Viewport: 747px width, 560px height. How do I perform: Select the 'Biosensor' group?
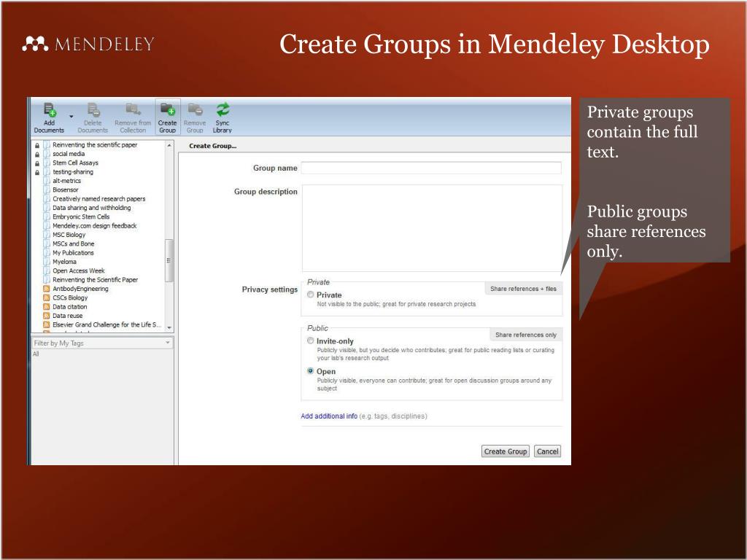coord(65,190)
